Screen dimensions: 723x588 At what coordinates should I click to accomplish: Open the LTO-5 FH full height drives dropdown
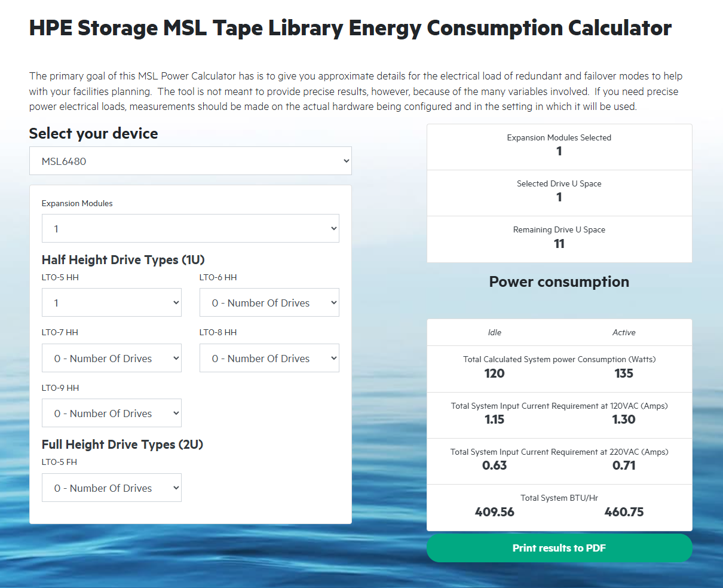(x=111, y=488)
